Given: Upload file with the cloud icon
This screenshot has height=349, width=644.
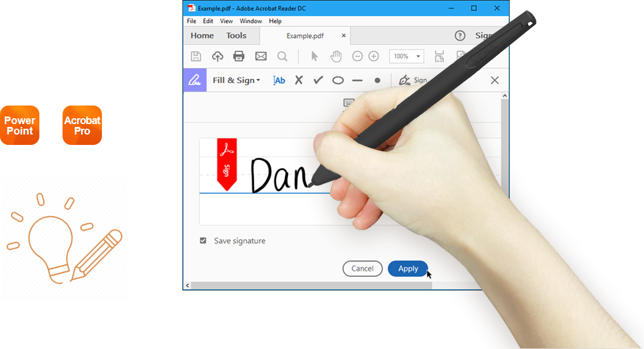Looking at the screenshot, I should tap(218, 56).
